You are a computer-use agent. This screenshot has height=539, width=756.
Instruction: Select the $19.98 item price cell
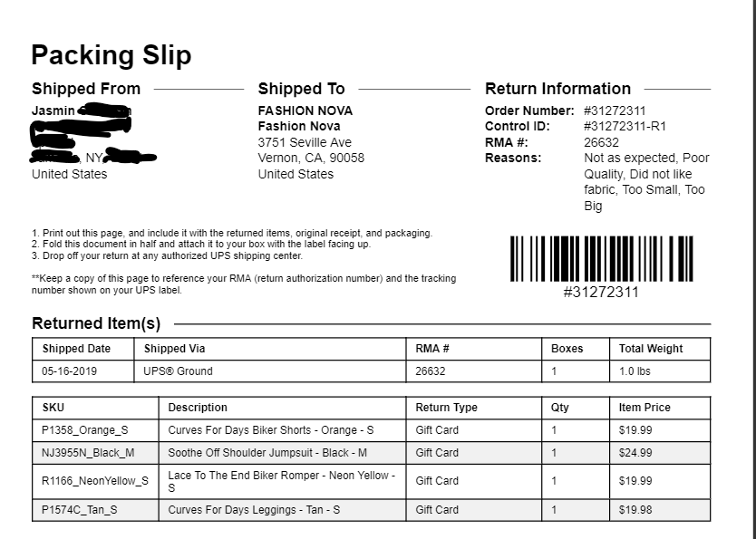[x=660, y=510]
